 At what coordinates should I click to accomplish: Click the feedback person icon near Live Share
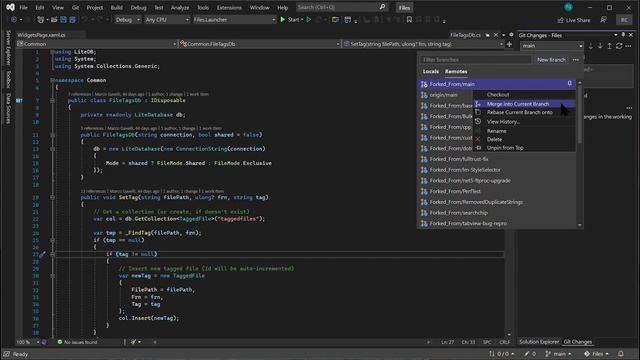[603, 20]
